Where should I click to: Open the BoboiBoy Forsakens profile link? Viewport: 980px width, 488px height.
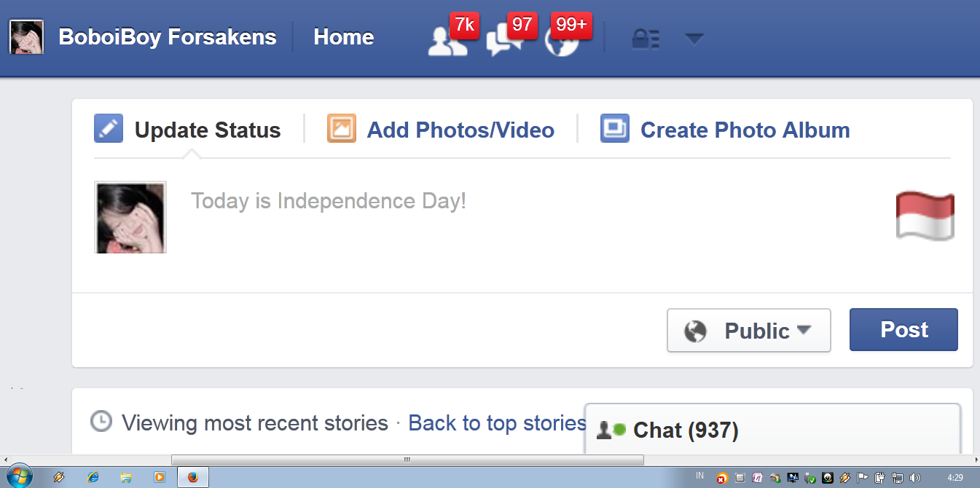(x=167, y=37)
